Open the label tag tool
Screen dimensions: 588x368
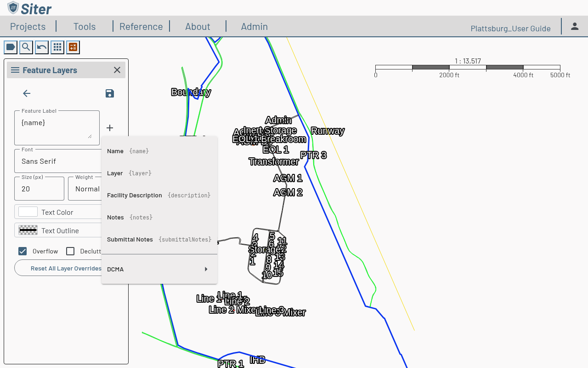point(11,47)
